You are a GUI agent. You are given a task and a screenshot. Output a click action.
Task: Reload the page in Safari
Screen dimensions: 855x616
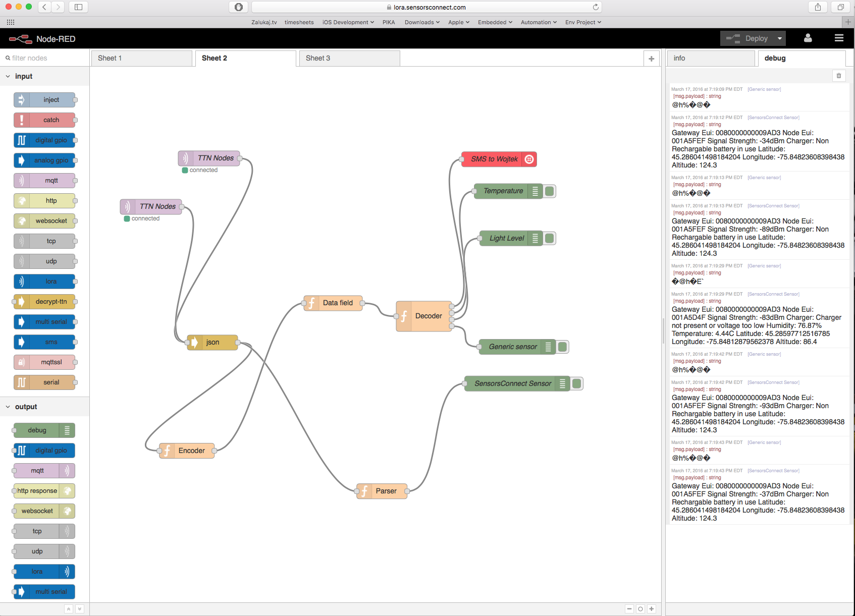tap(596, 7)
